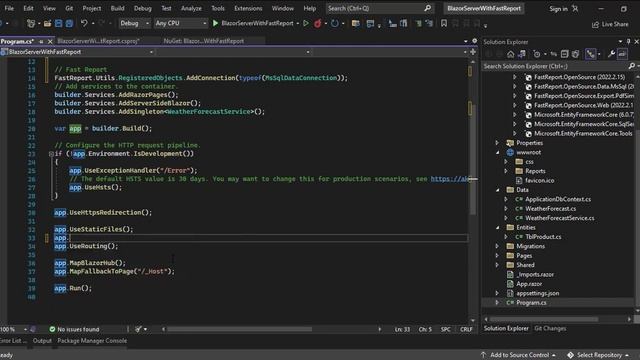
Task: Click the code cleanup broom icon
Action: coord(139,329)
